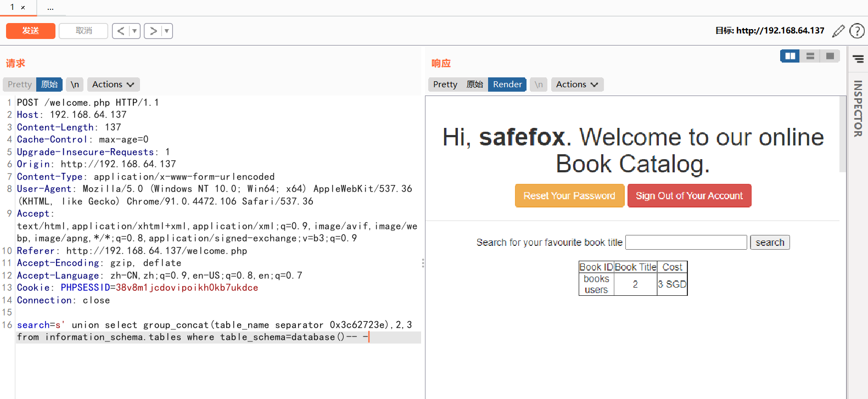Switch response view to Raw (原始)
The width and height of the screenshot is (868, 399).
(475, 85)
